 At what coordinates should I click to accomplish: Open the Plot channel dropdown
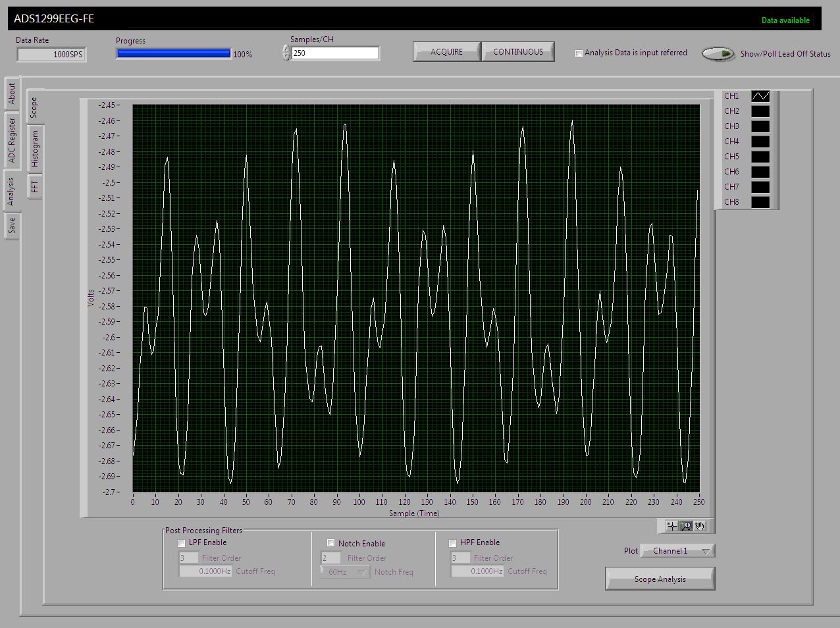click(x=678, y=551)
